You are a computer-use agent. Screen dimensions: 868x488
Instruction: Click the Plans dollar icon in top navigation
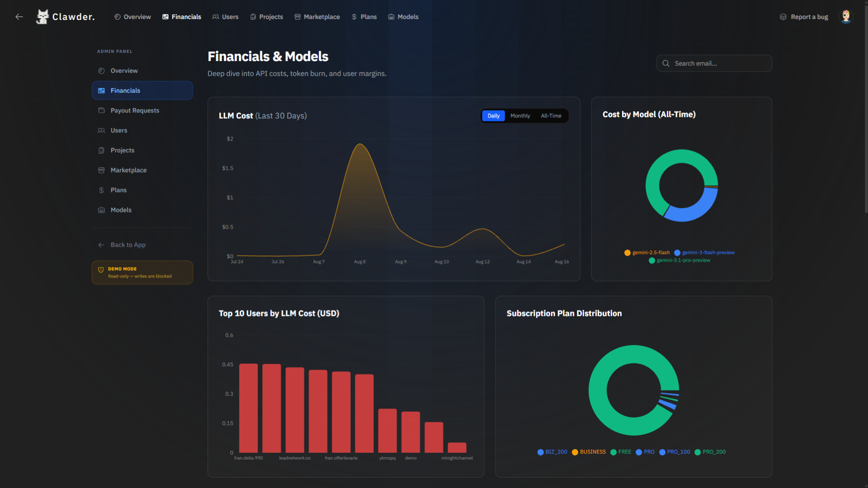[354, 17]
